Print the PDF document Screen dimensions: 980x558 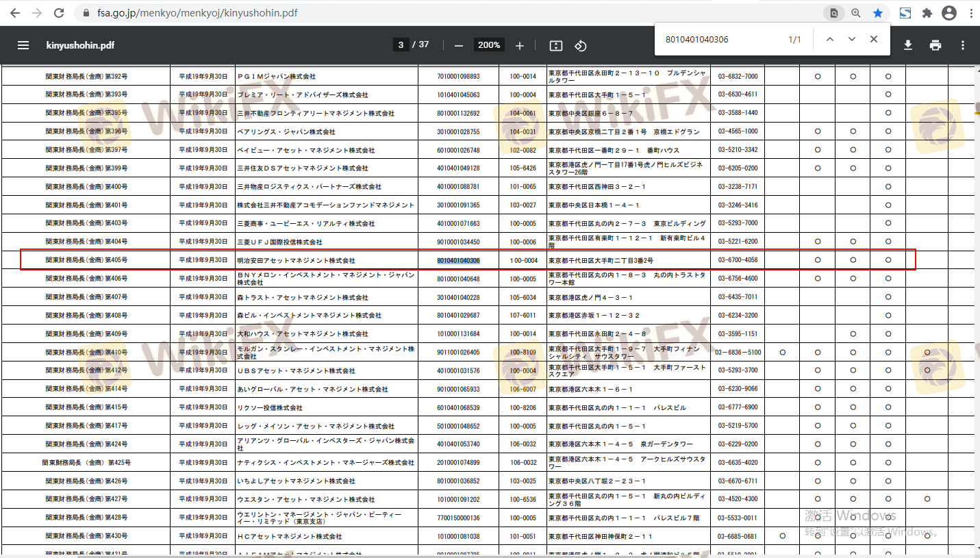pyautogui.click(x=935, y=45)
